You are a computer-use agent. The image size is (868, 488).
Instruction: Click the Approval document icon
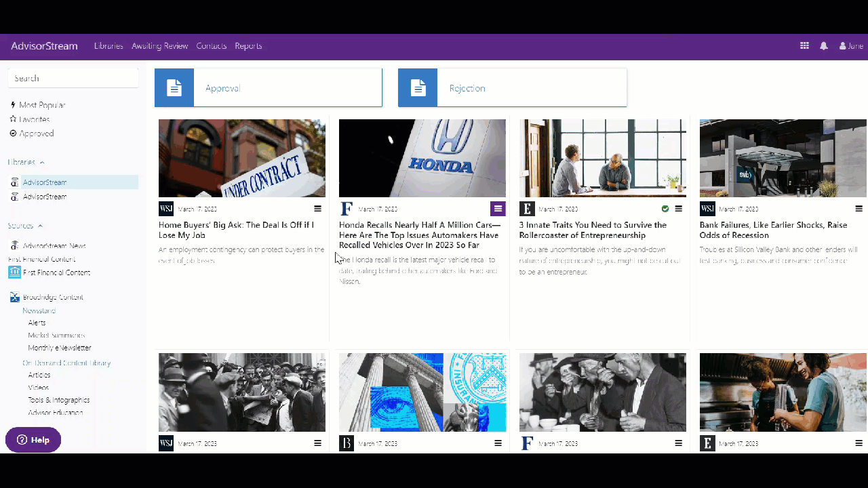coord(174,88)
